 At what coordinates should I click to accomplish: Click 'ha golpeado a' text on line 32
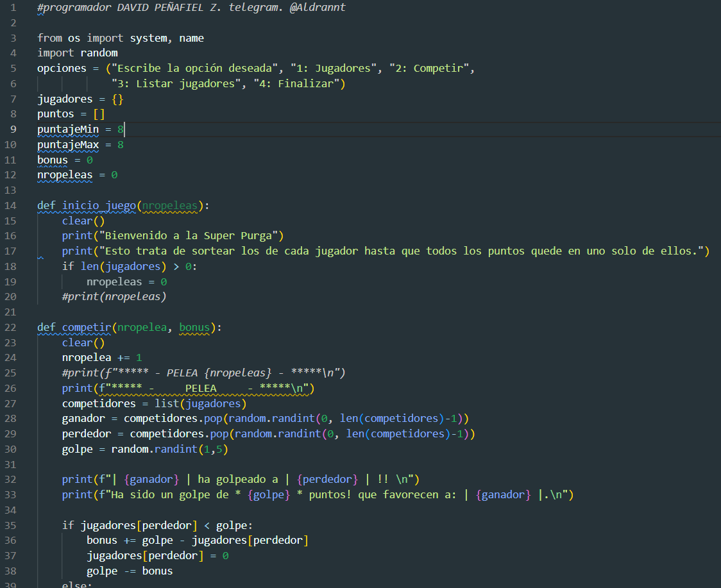click(x=238, y=480)
